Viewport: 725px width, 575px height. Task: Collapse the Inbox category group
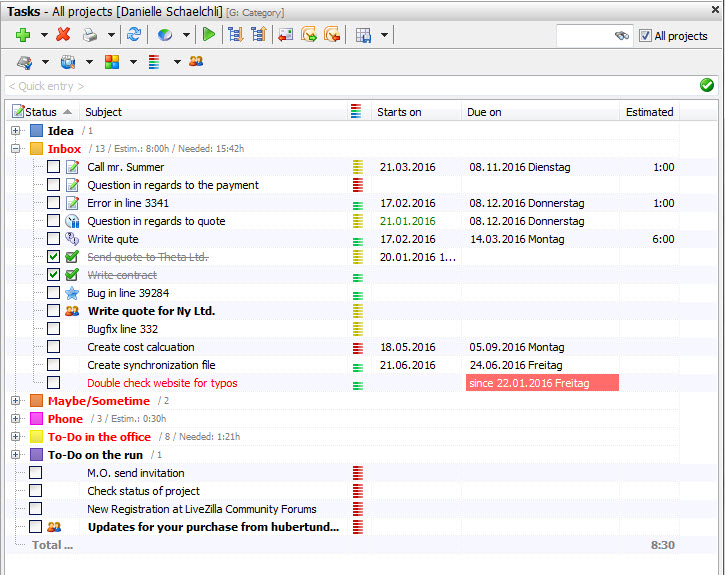point(16,149)
